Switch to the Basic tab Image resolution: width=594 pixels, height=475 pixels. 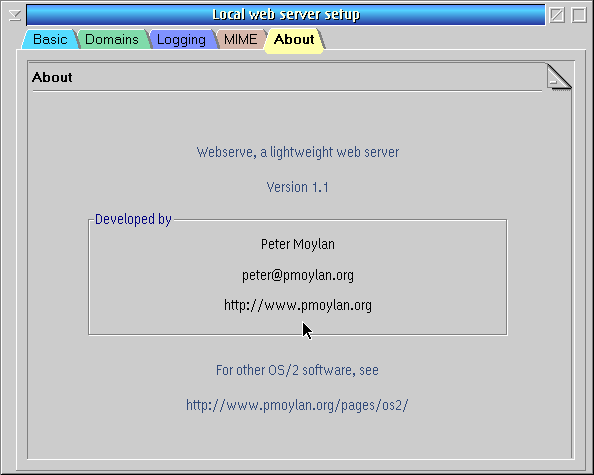pyautogui.click(x=50, y=39)
